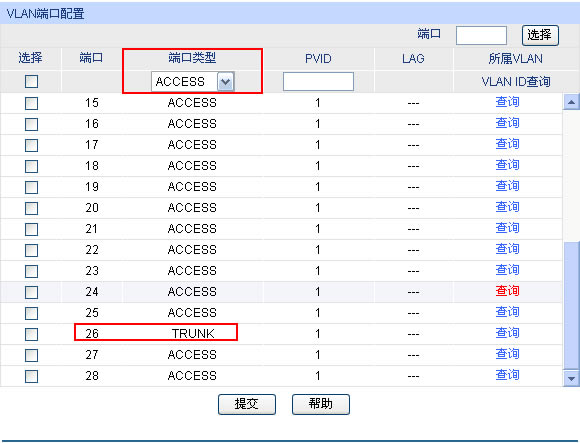Screen dimensions: 580x443
Task: Click the scrollbar down arrow
Action: (x=571, y=378)
